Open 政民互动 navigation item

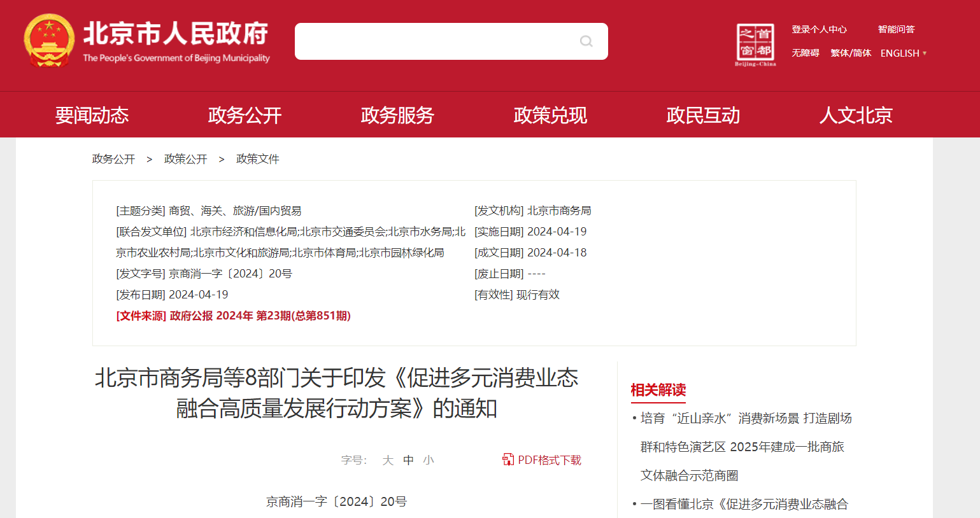coord(703,115)
